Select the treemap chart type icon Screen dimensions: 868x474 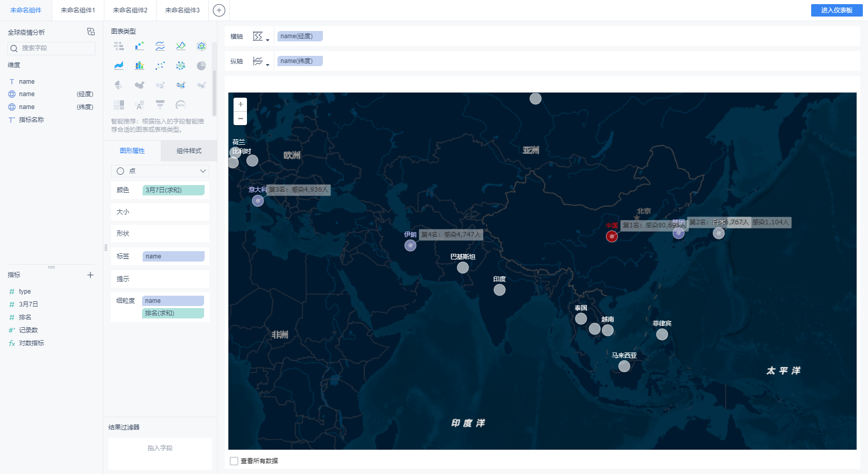[x=119, y=105]
